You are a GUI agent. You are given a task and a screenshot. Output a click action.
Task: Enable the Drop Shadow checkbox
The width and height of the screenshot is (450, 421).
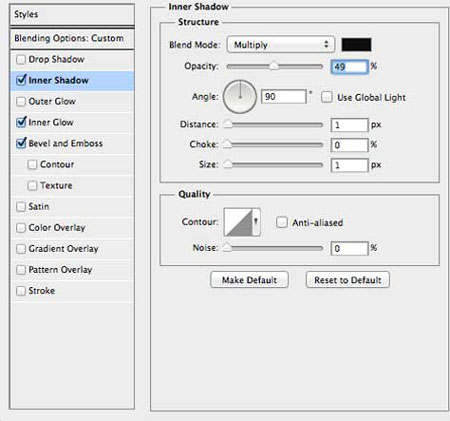coord(21,60)
